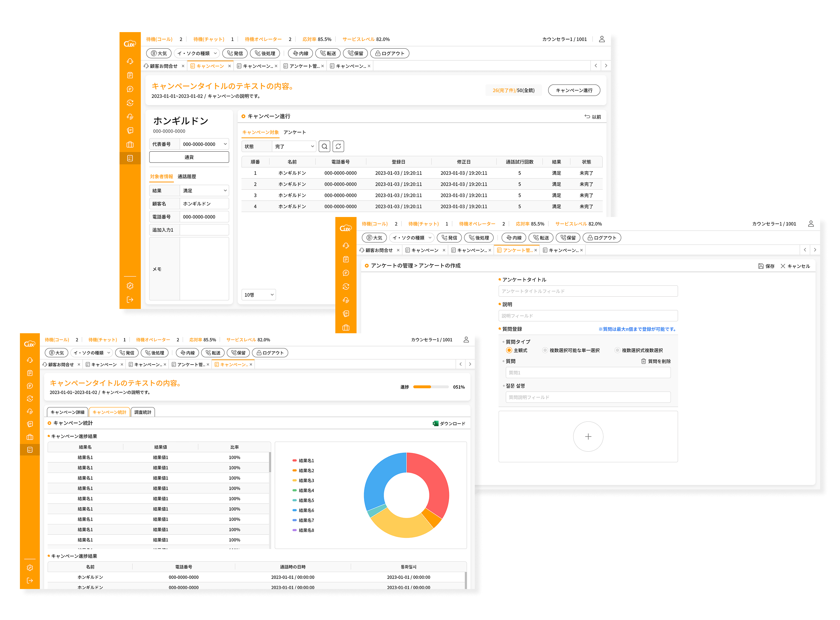Click the Excel download icon
840x620 pixels.
(435, 423)
